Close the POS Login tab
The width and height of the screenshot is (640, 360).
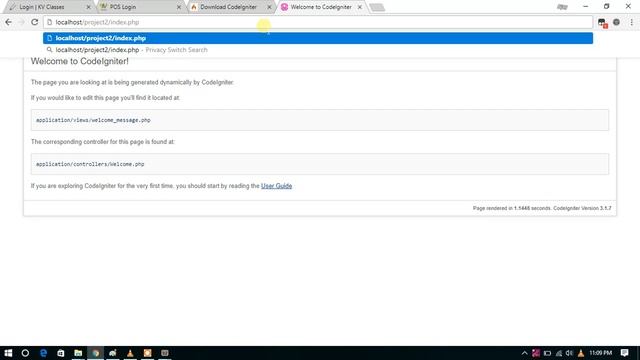point(179,7)
